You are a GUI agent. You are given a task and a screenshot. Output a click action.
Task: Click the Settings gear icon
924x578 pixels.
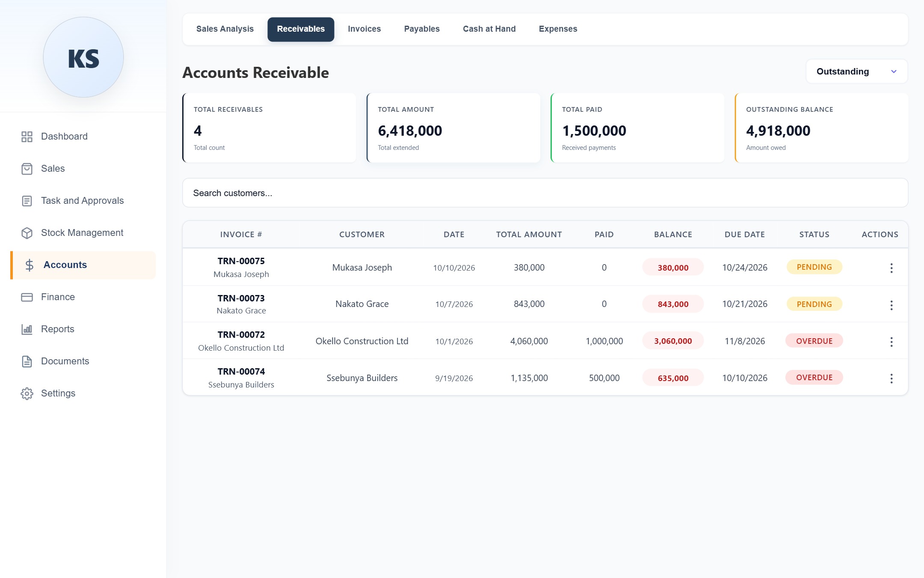[27, 393]
